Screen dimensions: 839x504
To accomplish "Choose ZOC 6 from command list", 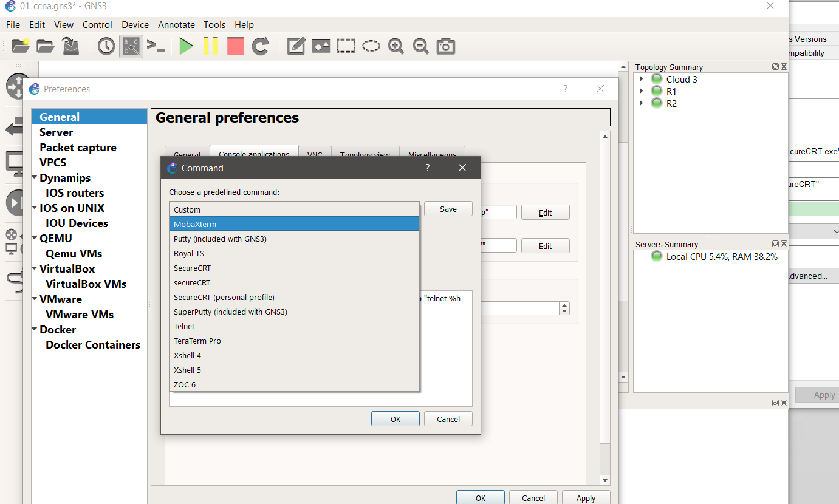I will pos(294,384).
